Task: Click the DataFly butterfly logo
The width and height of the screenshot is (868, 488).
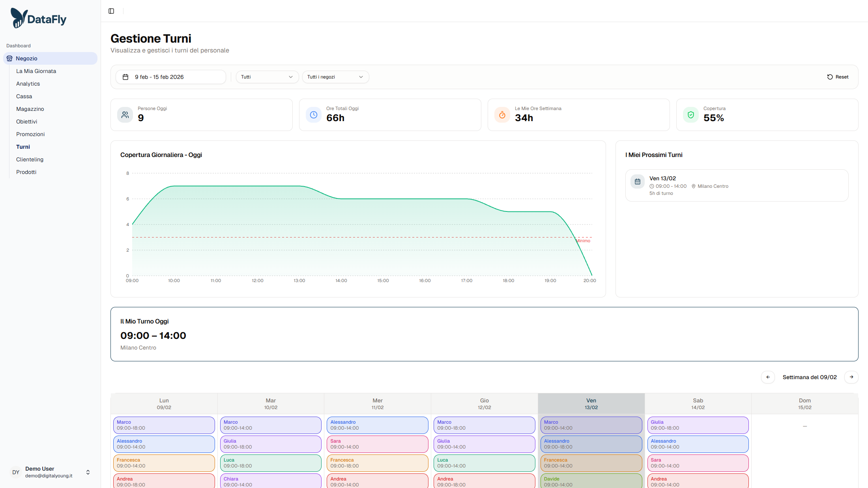Action: click(x=19, y=18)
